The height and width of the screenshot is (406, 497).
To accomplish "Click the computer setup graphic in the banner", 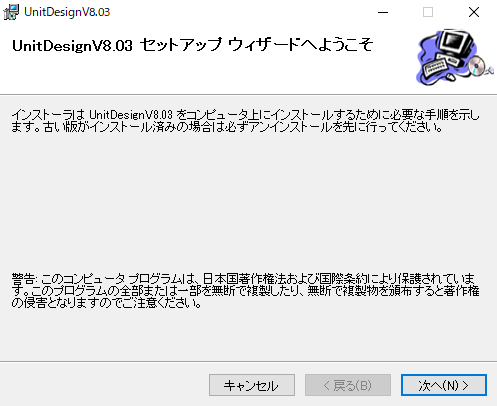I will 455,57.
